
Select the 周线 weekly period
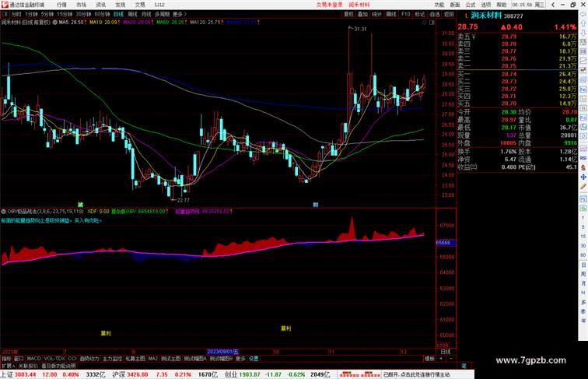tap(132, 14)
